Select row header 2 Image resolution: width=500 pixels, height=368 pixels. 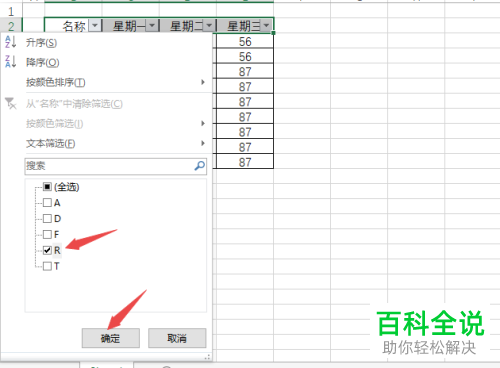pyautogui.click(x=11, y=26)
